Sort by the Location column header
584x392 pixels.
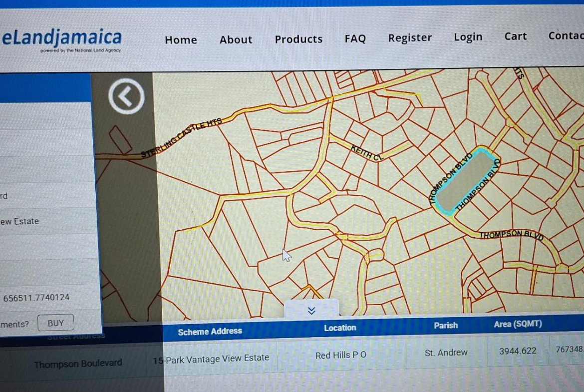(340, 328)
